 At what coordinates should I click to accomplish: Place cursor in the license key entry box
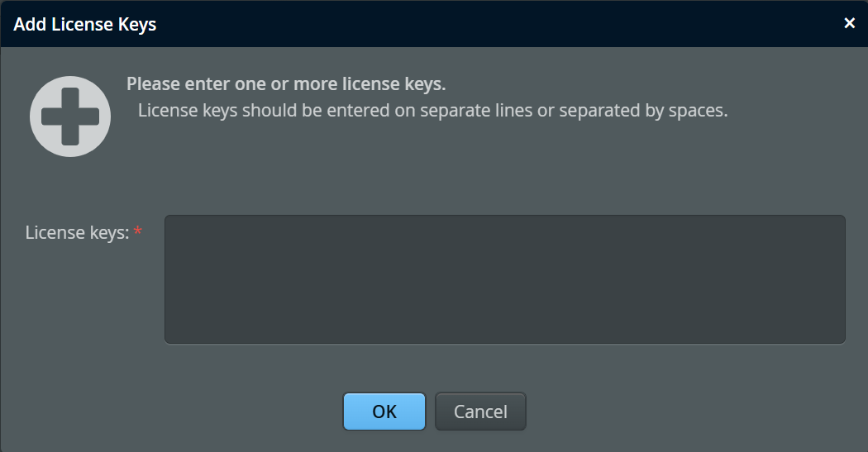(x=504, y=279)
